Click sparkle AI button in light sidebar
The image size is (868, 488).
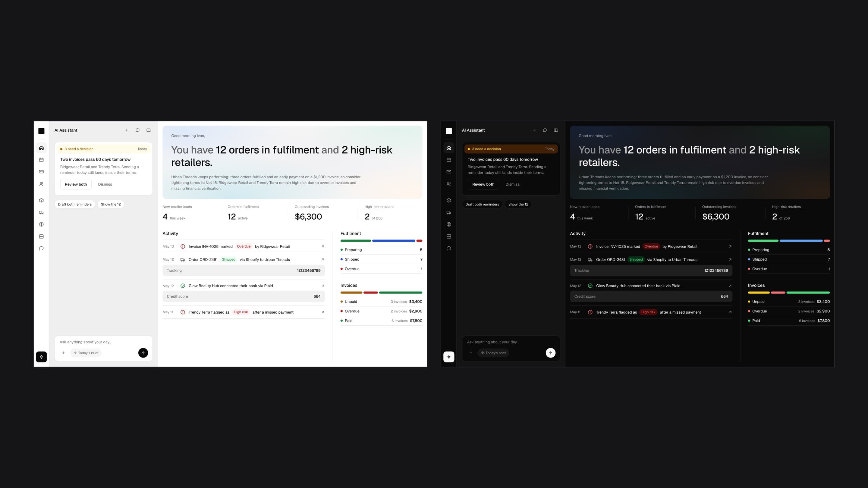pyautogui.click(x=42, y=357)
